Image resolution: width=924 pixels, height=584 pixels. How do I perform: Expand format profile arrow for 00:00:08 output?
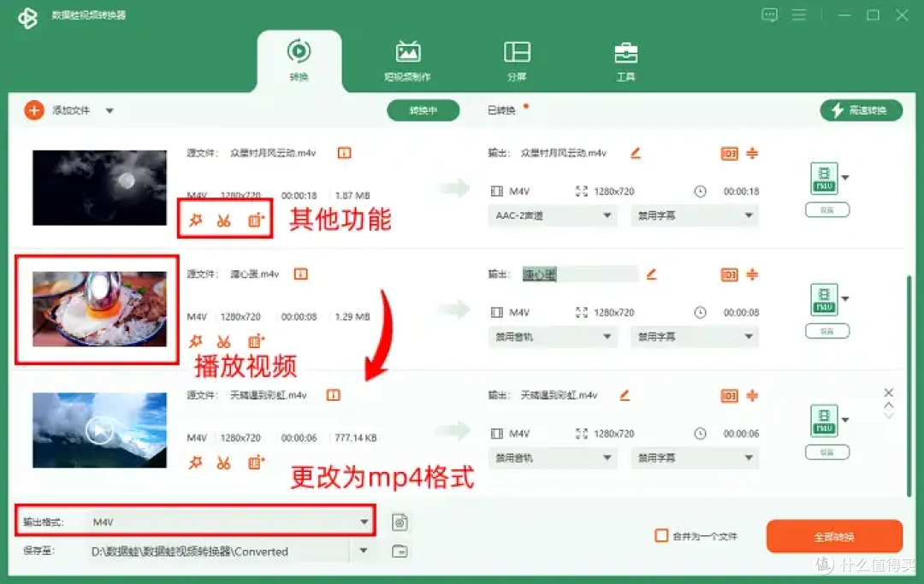click(x=845, y=299)
